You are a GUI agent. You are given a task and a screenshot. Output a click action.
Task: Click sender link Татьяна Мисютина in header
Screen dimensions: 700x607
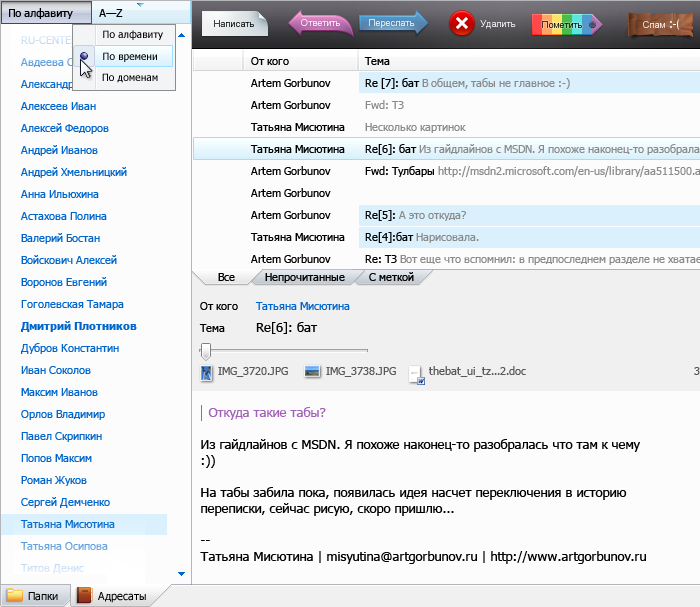coord(302,306)
